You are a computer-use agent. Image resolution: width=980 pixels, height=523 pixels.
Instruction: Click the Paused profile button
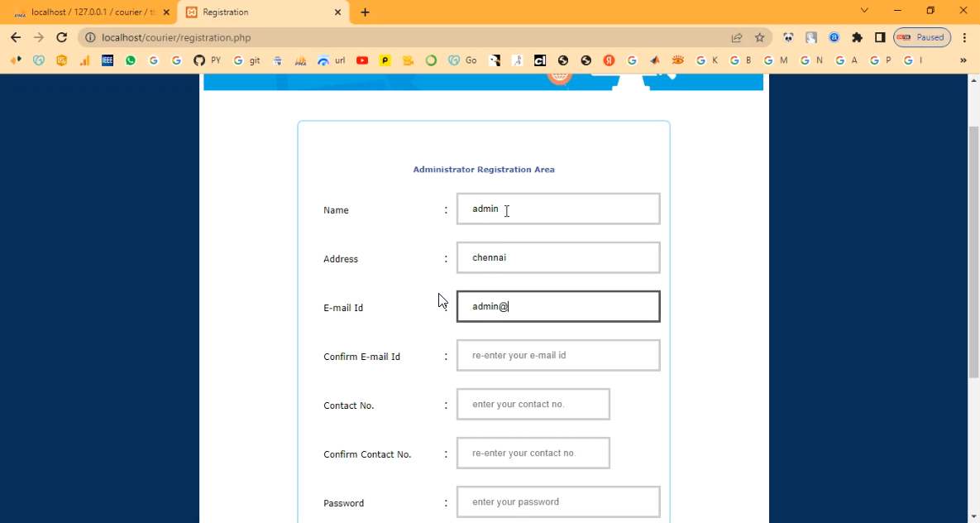pyautogui.click(x=922, y=37)
